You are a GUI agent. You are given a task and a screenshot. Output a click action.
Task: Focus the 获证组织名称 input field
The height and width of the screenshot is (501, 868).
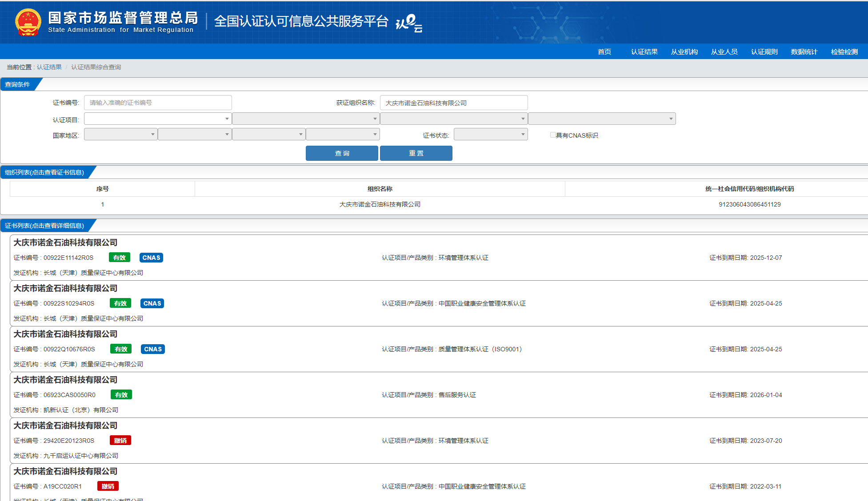coord(454,103)
